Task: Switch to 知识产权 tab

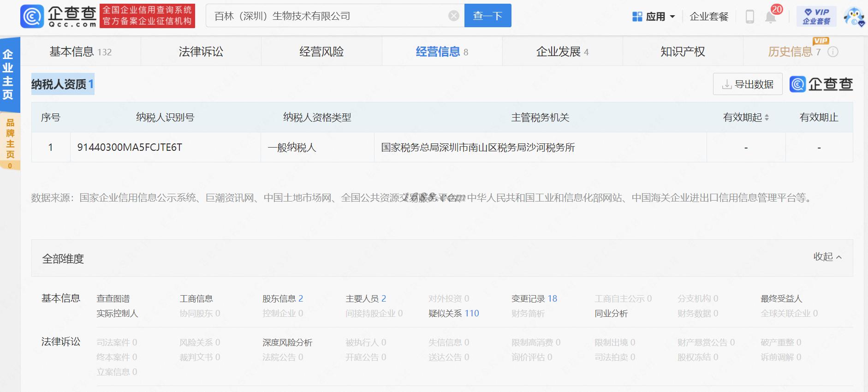Action: (683, 52)
